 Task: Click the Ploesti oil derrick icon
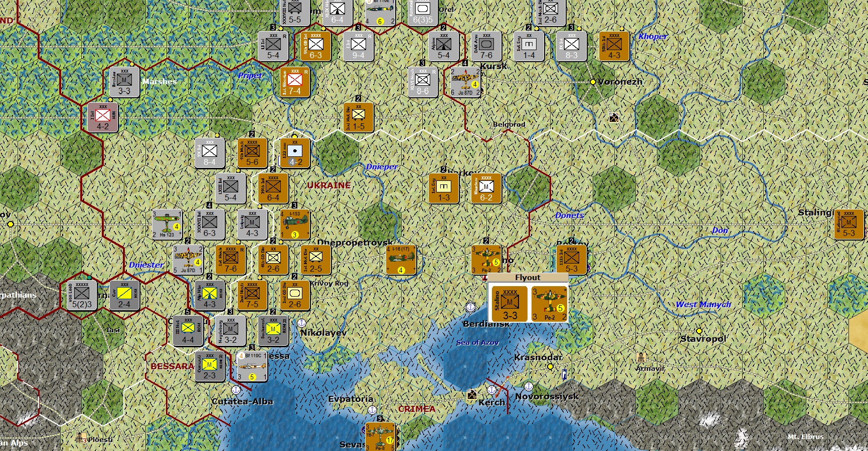80,437
